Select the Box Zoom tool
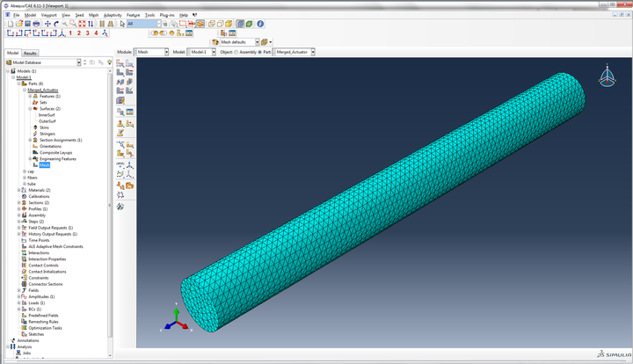The image size is (633, 364). (x=73, y=25)
